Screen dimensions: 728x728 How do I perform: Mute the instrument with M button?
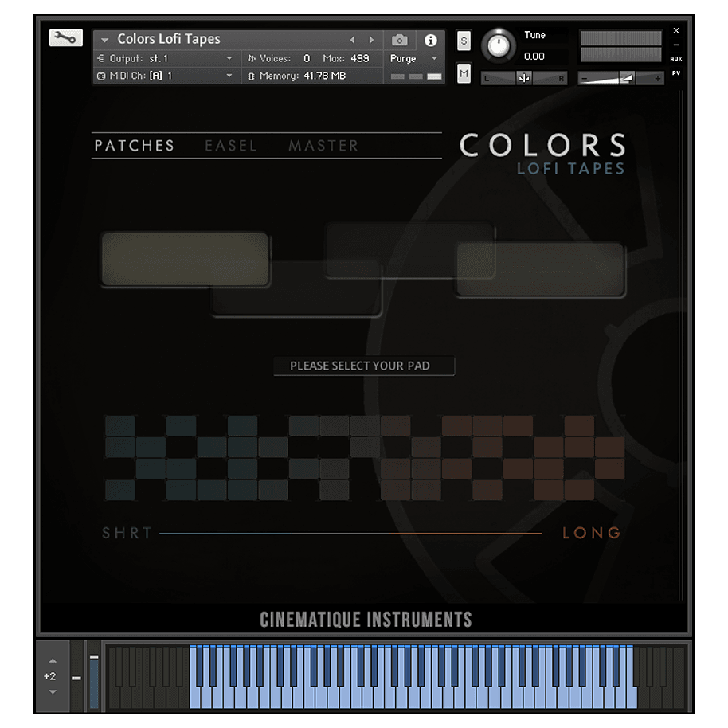464,73
